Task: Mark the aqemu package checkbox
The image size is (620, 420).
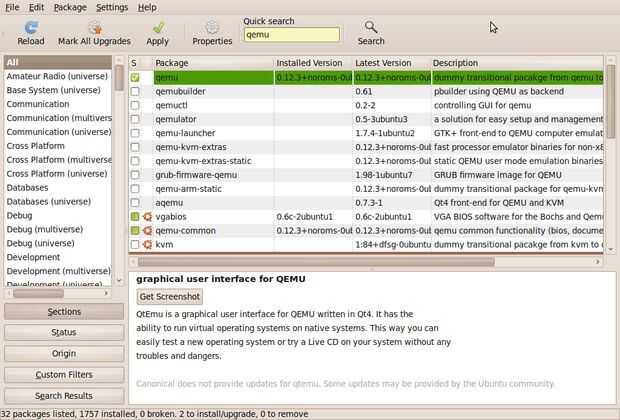Action: [x=135, y=203]
